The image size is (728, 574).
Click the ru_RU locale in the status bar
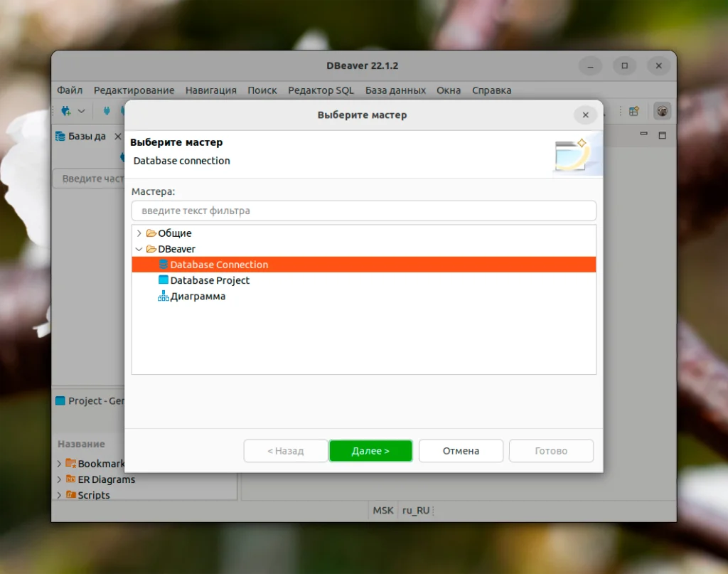(417, 510)
